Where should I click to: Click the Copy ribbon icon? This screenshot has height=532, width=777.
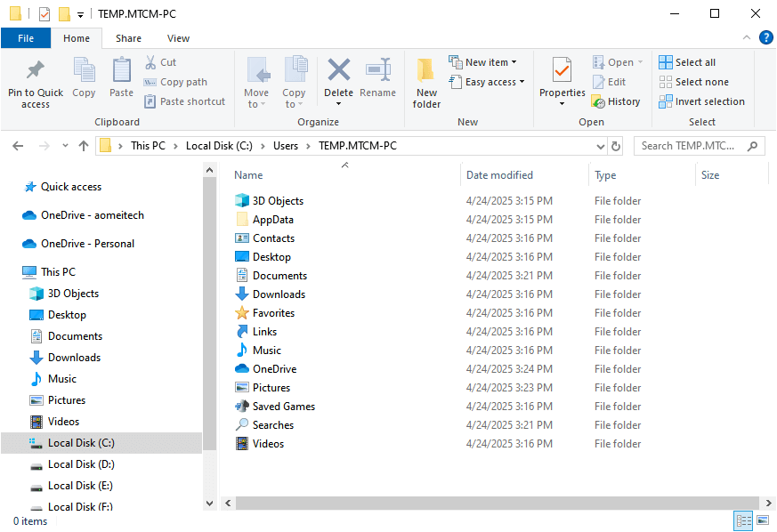coord(84,70)
